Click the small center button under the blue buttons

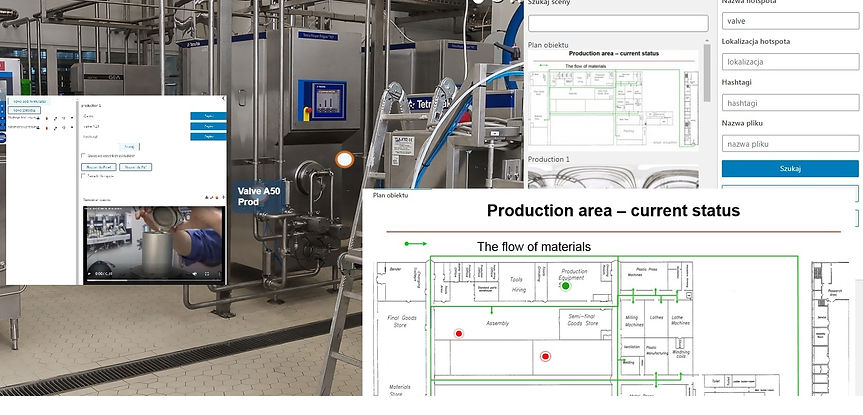click(129, 146)
